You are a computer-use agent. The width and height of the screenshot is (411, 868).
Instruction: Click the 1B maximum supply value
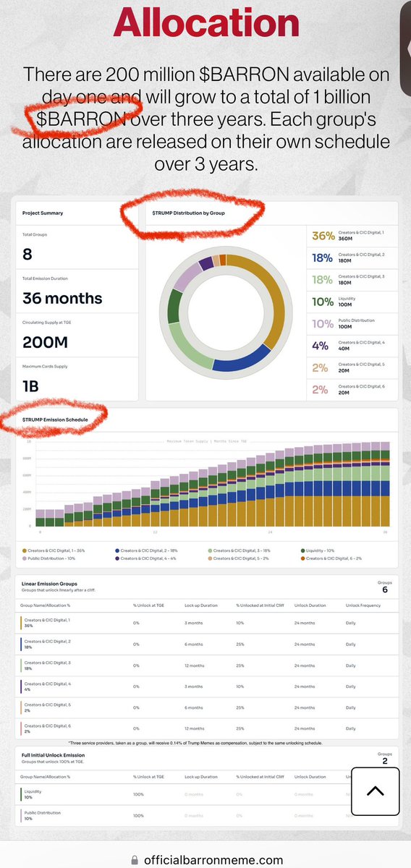pyautogui.click(x=30, y=386)
